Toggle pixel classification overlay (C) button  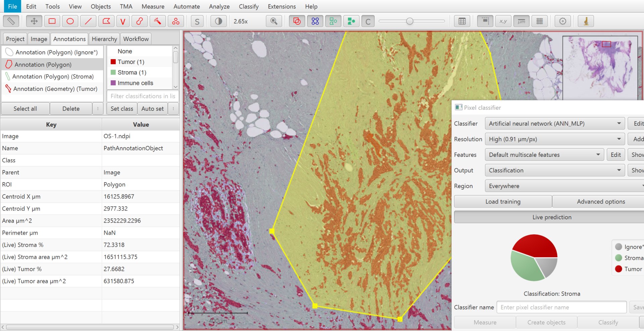pos(368,21)
